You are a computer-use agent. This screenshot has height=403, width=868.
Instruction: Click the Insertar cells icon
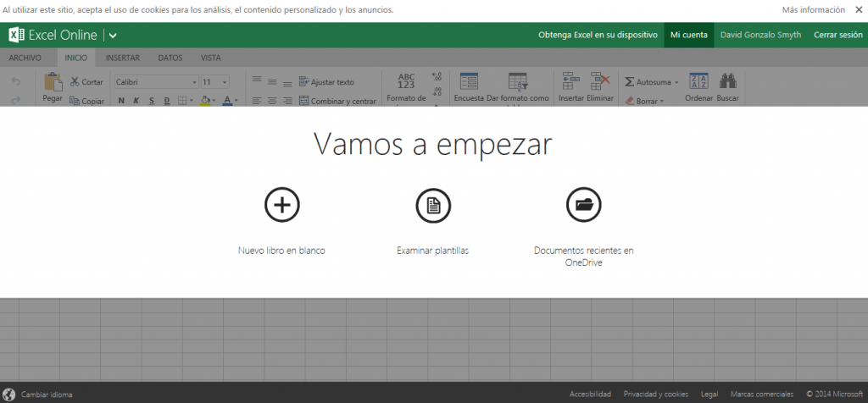570,81
